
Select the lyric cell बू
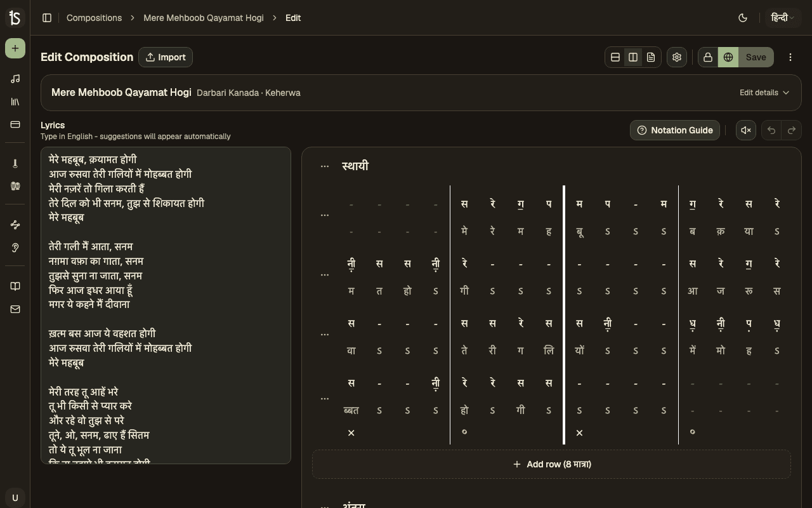pos(579,232)
